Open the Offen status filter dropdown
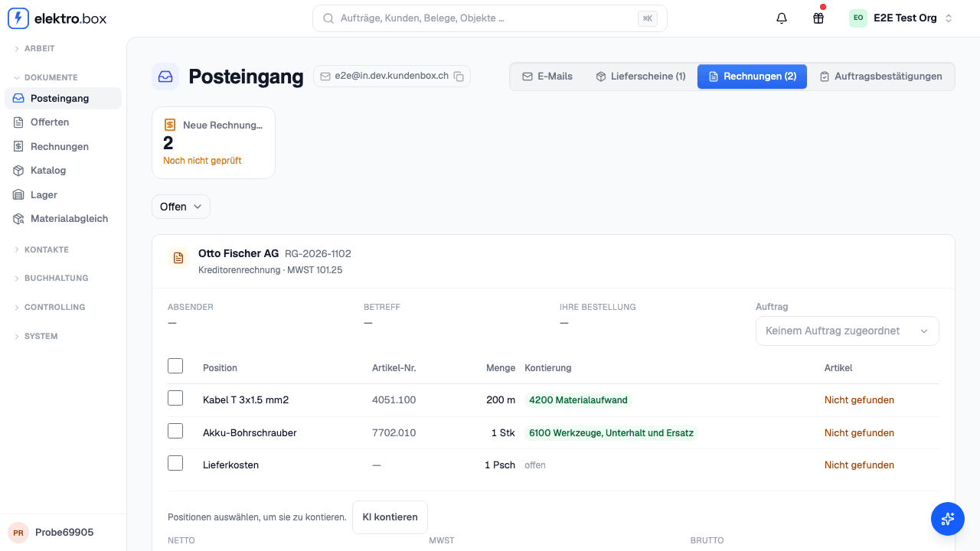 181,207
